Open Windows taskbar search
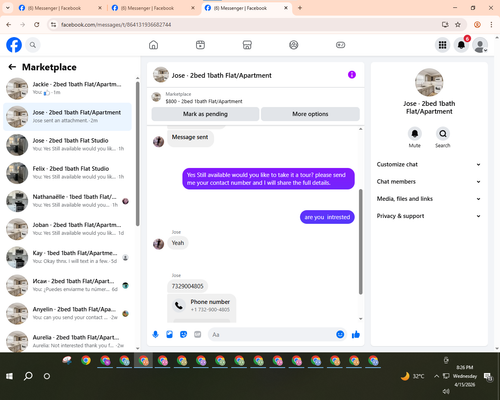Image resolution: width=500 pixels, height=400 pixels. pyautogui.click(x=28, y=376)
